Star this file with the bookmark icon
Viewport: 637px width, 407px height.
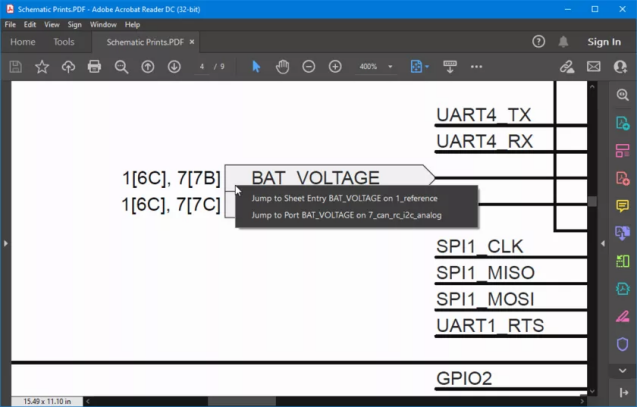point(42,66)
